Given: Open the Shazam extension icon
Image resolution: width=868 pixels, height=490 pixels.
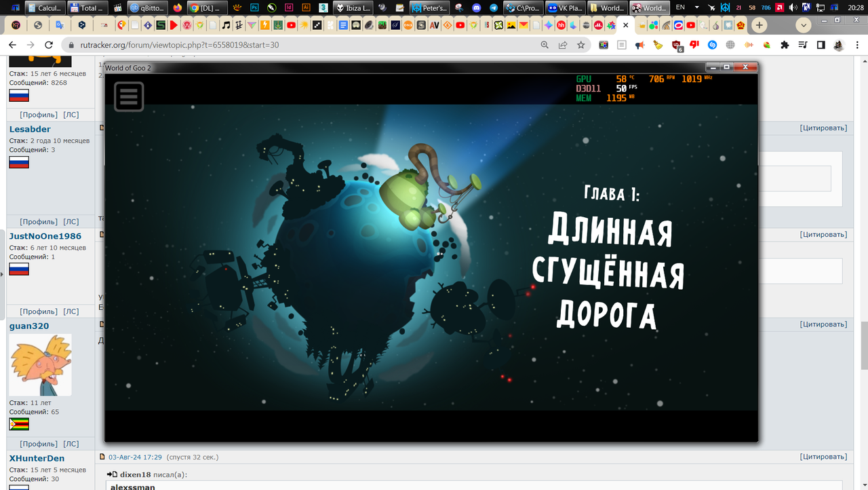Looking at the screenshot, I should pos(712,45).
